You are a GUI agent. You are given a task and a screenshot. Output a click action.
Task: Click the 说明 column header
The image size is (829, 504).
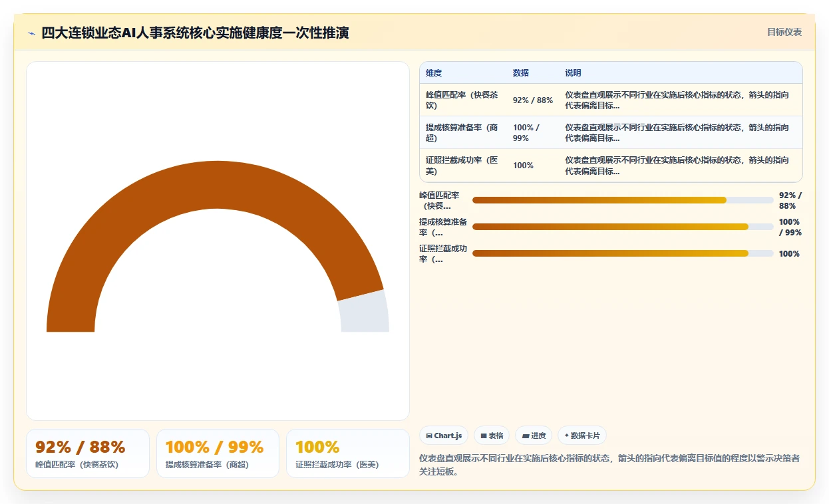[573, 73]
